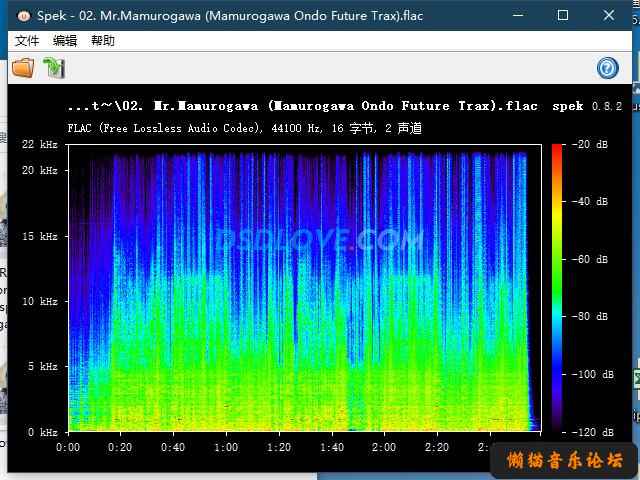The width and height of the screenshot is (640, 480).
Task: Click the spectrogram file path title text
Action: pyautogui.click(x=302, y=106)
